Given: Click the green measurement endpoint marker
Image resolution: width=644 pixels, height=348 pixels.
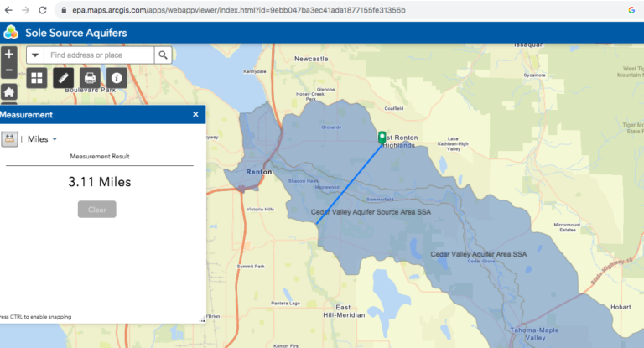Looking at the screenshot, I should 382,138.
